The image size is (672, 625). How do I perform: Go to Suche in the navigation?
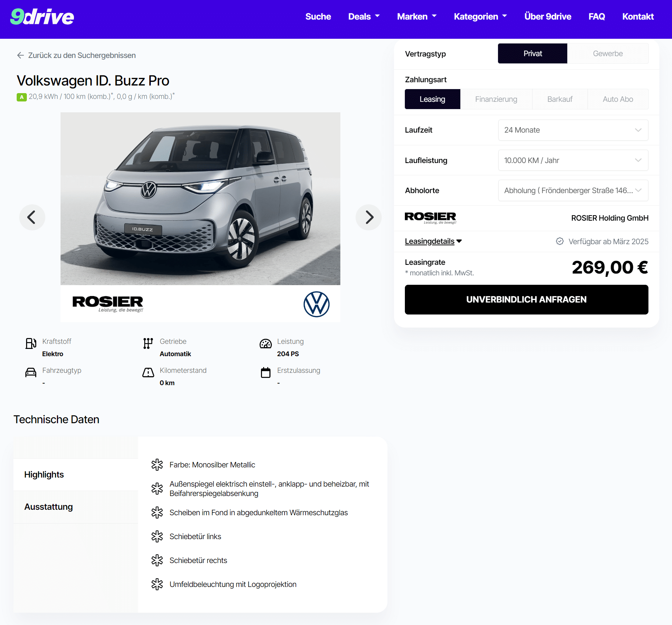(318, 17)
